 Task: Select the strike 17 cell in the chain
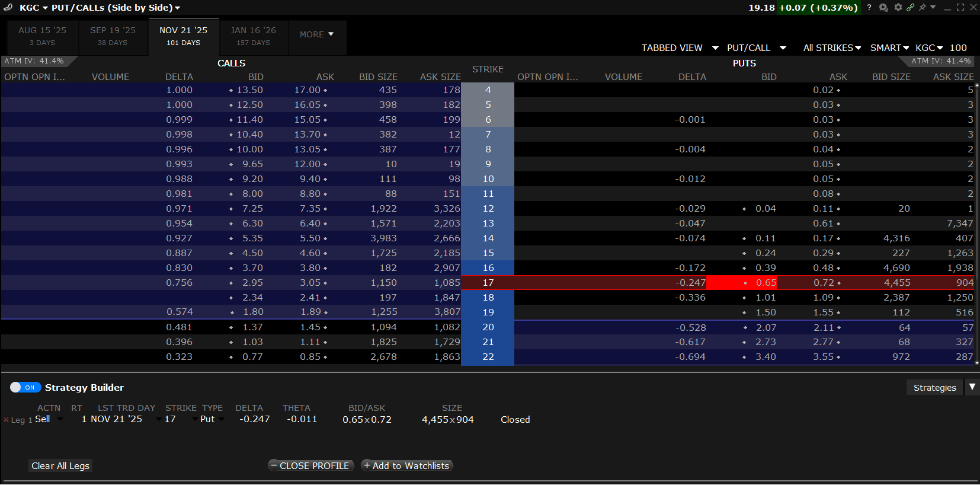tap(488, 283)
